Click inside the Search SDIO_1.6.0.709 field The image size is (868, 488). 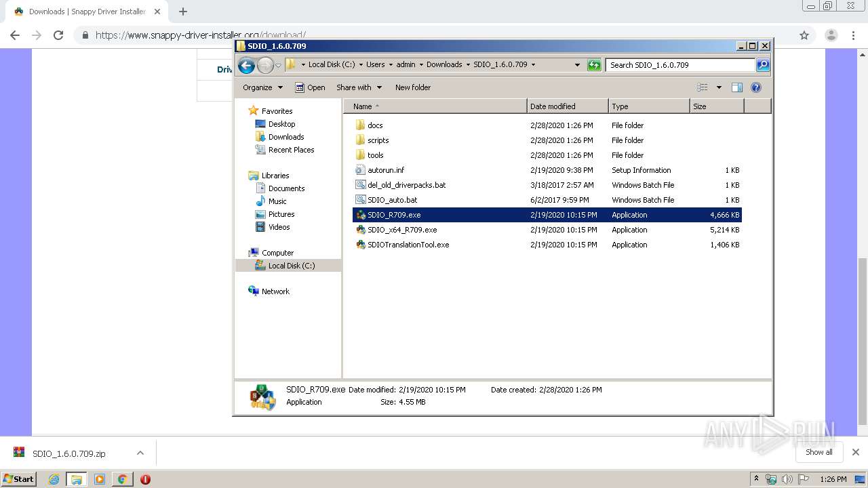click(680, 65)
